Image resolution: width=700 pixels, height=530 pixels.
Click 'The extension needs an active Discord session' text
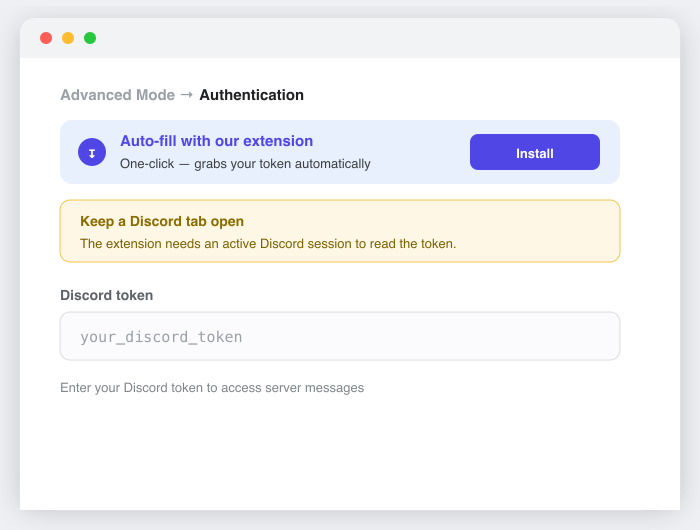268,244
